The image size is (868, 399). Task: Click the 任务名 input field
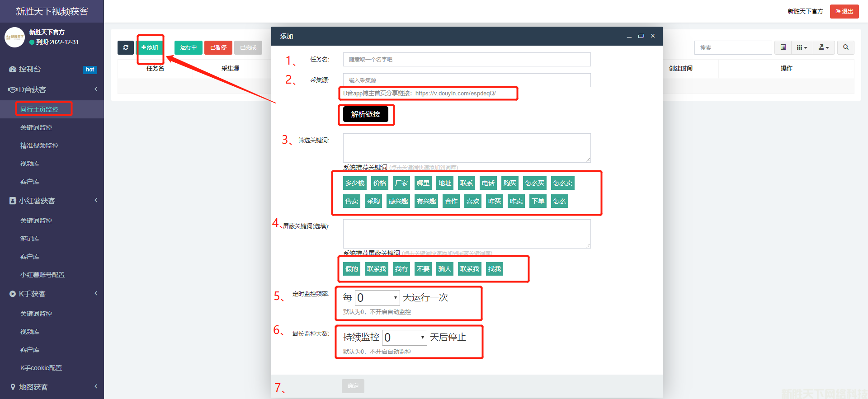coord(467,59)
